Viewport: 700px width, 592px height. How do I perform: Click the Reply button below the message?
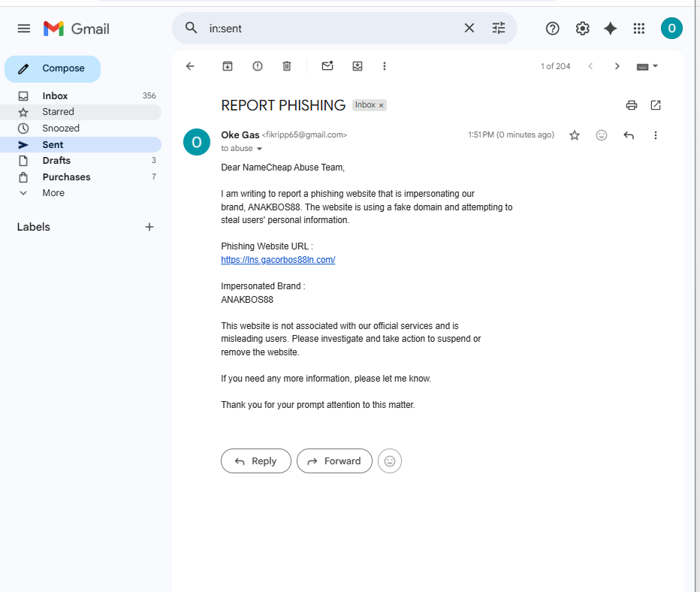[256, 461]
